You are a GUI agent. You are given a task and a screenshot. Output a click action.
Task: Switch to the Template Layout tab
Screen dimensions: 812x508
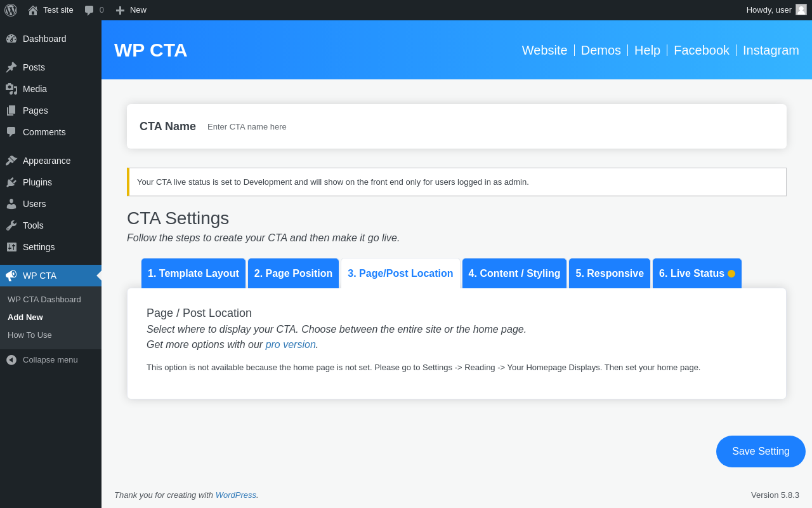tap(193, 274)
